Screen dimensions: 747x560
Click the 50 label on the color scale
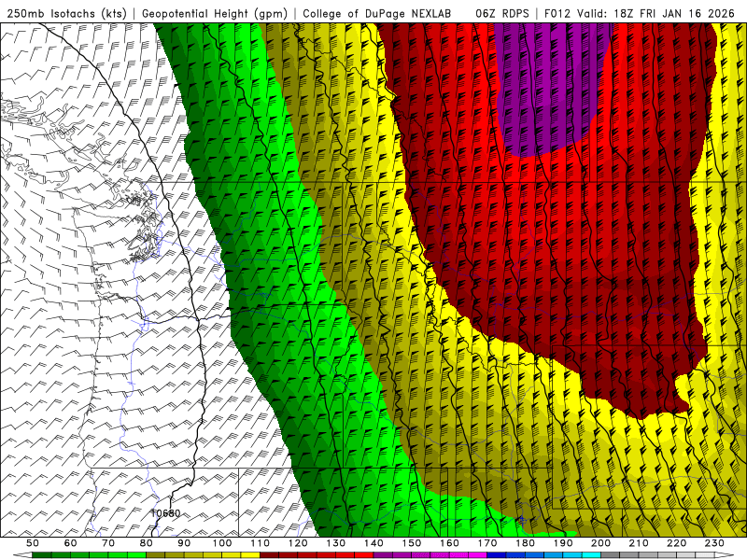click(x=33, y=543)
